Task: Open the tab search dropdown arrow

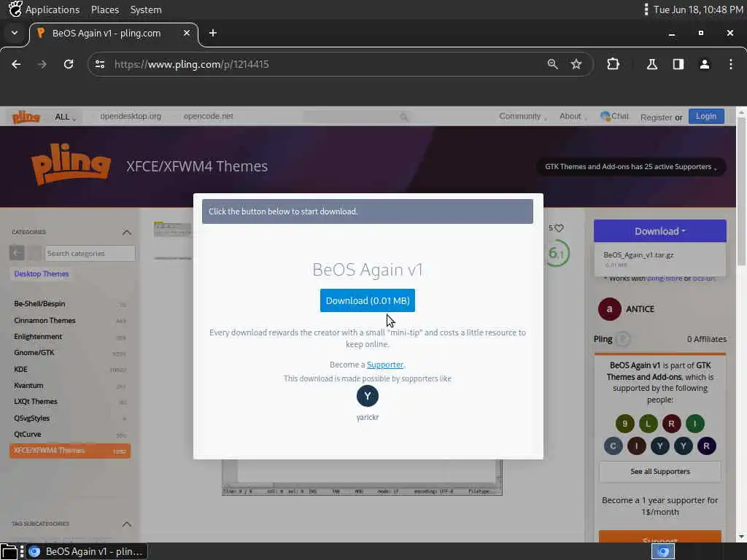Action: coord(15,33)
